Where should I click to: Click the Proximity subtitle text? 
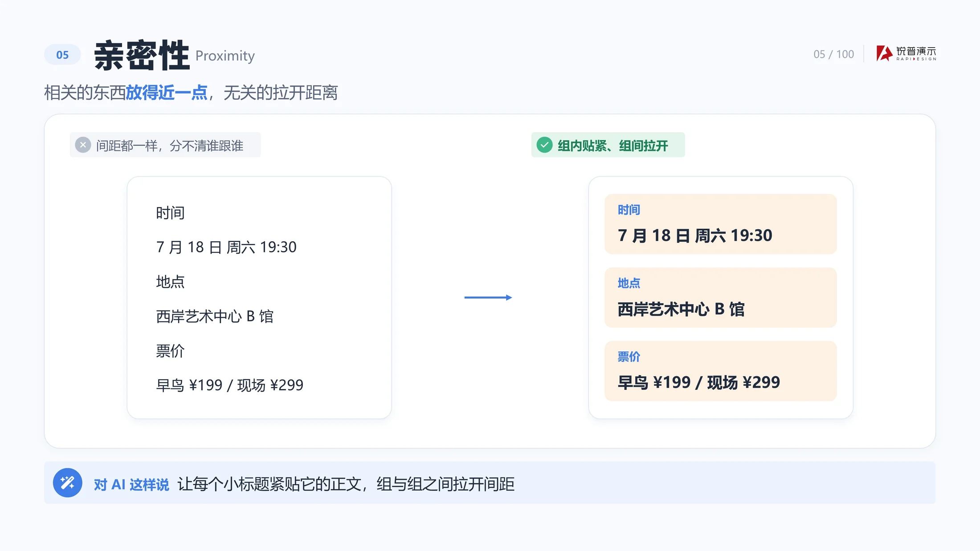225,56
